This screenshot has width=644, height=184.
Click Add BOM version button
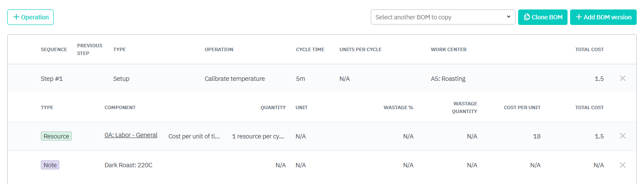603,17
